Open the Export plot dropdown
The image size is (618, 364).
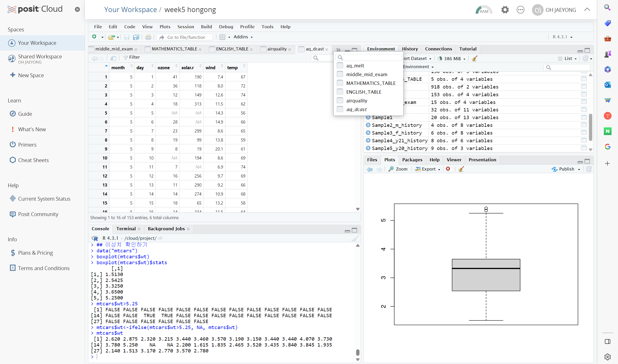(x=428, y=169)
